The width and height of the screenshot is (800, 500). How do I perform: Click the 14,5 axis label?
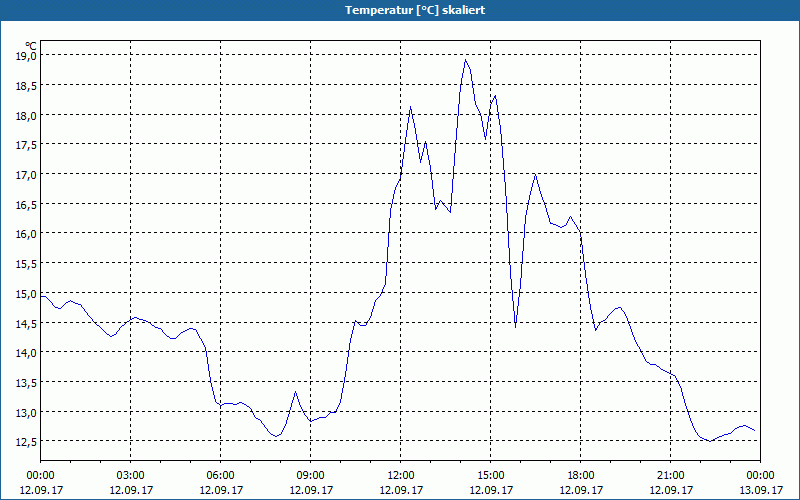click(x=26, y=323)
